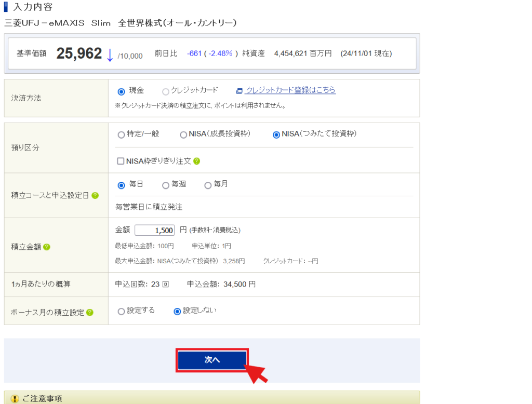
Task: Click the 毎営業日に積立発注 text
Action: tap(149, 207)
